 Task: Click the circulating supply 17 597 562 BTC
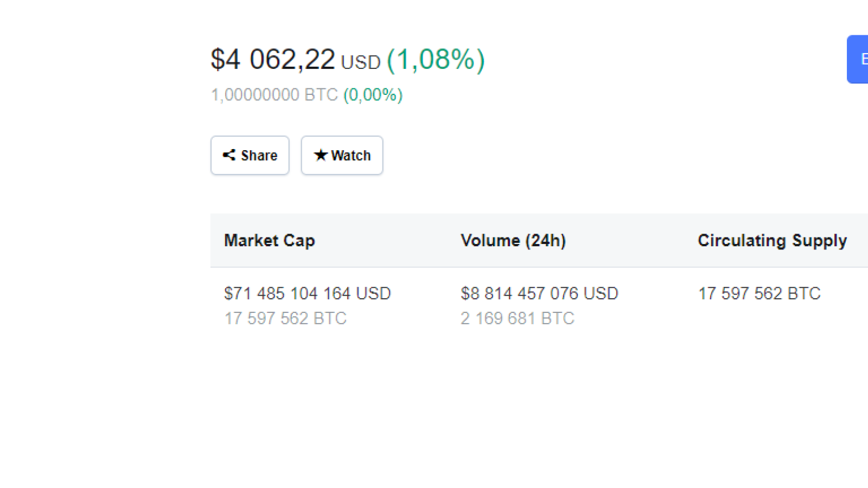[x=759, y=293]
